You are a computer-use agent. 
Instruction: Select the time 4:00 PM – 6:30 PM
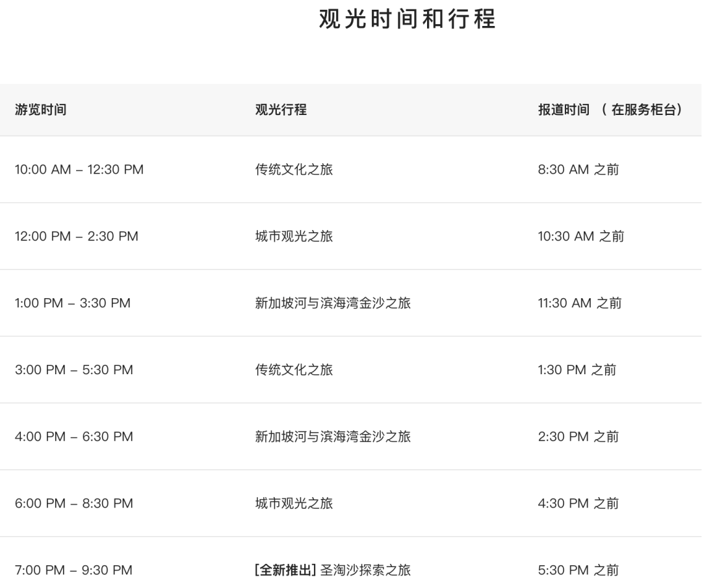click(x=74, y=437)
